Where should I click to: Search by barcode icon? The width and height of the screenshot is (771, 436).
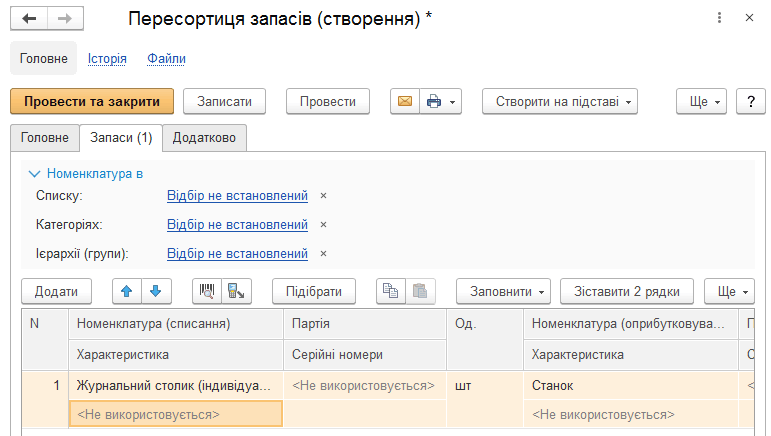coord(207,291)
